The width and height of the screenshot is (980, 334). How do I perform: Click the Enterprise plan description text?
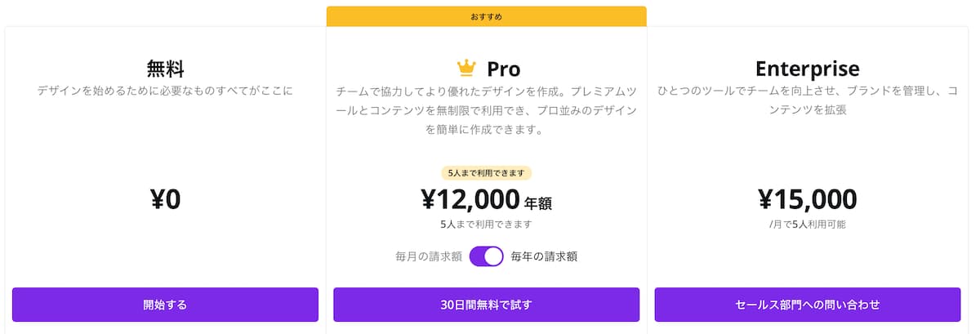coord(808,100)
